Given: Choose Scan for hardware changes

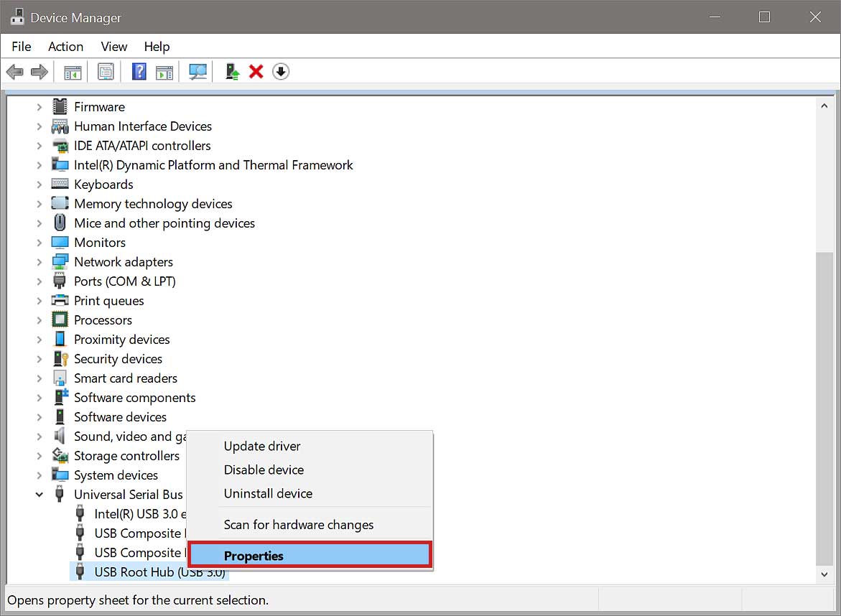Looking at the screenshot, I should (310, 524).
